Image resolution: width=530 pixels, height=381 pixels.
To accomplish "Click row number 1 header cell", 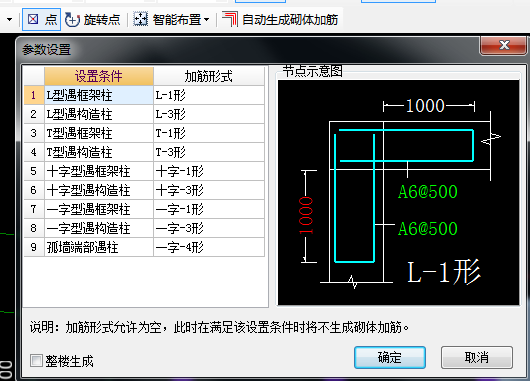I will (x=34, y=95).
